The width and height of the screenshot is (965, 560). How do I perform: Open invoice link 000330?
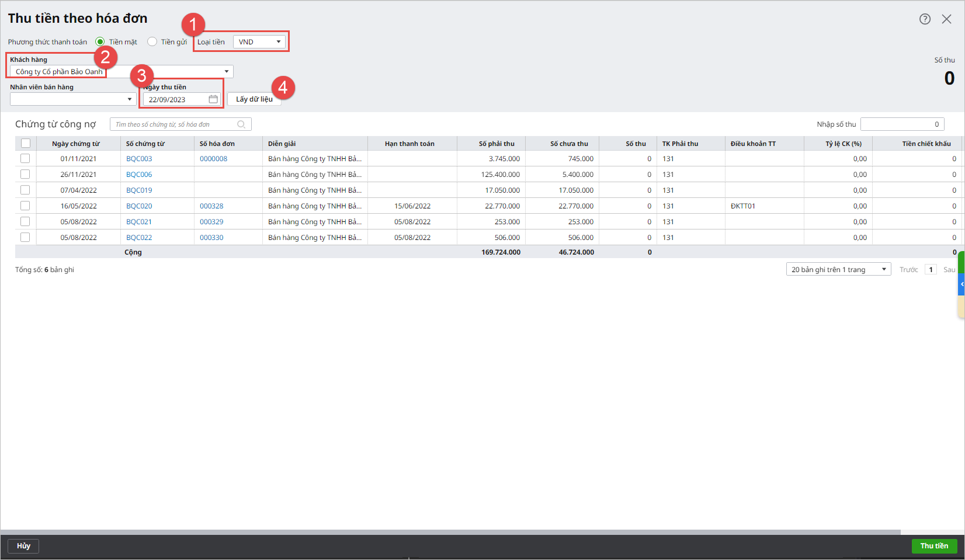211,238
